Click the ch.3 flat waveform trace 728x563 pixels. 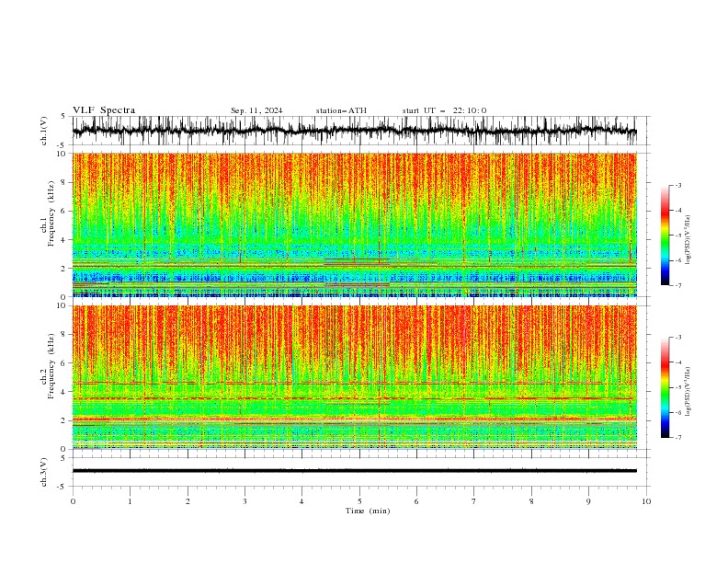click(x=354, y=471)
